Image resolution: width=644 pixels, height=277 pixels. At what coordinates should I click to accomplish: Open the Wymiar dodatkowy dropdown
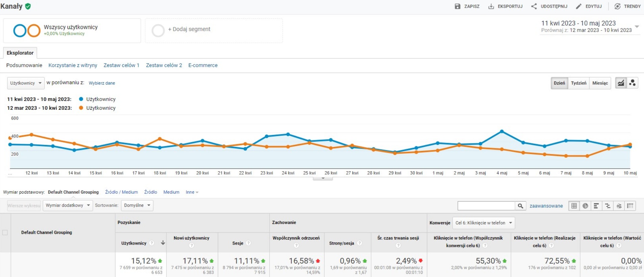tap(68, 205)
